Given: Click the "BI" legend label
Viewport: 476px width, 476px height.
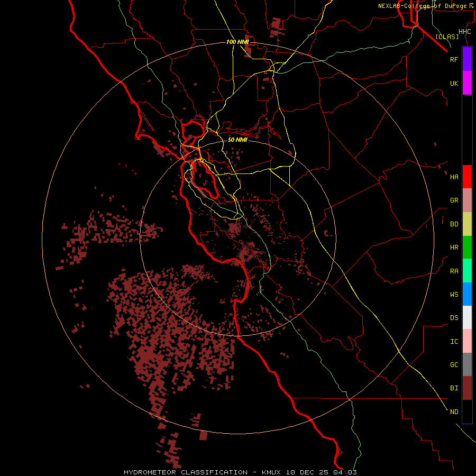Looking at the screenshot, I should (x=454, y=388).
